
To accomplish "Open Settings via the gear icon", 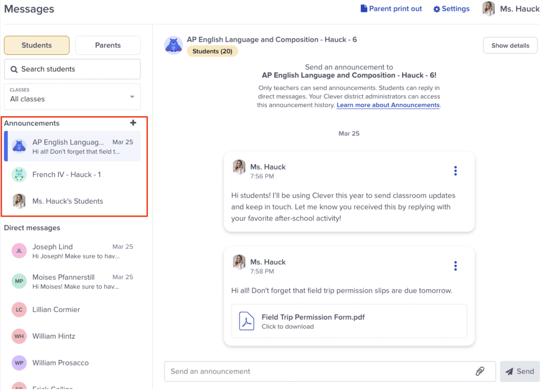I will [436, 9].
